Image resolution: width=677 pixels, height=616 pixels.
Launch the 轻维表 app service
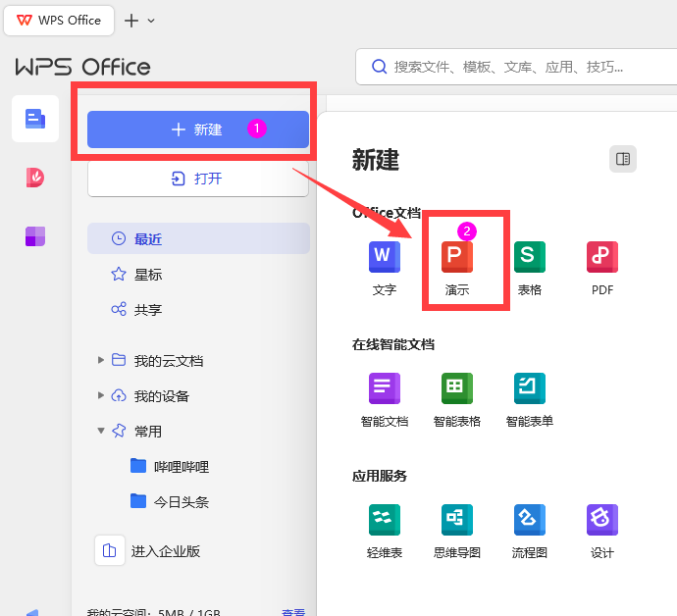(384, 520)
